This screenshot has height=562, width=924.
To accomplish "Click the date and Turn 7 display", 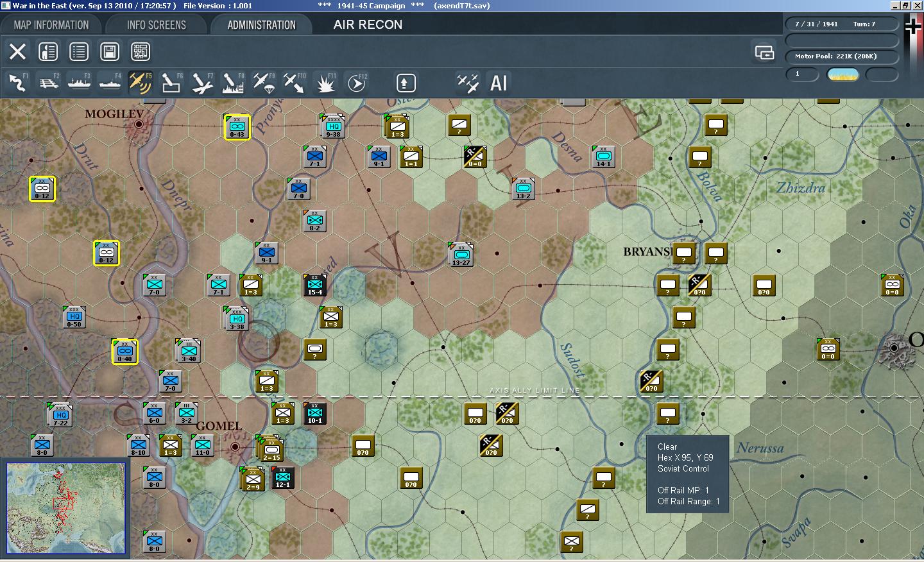I will [x=841, y=24].
